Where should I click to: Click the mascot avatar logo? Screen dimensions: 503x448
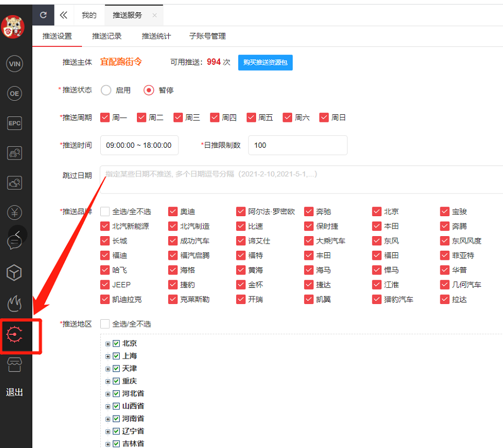coord(12,27)
